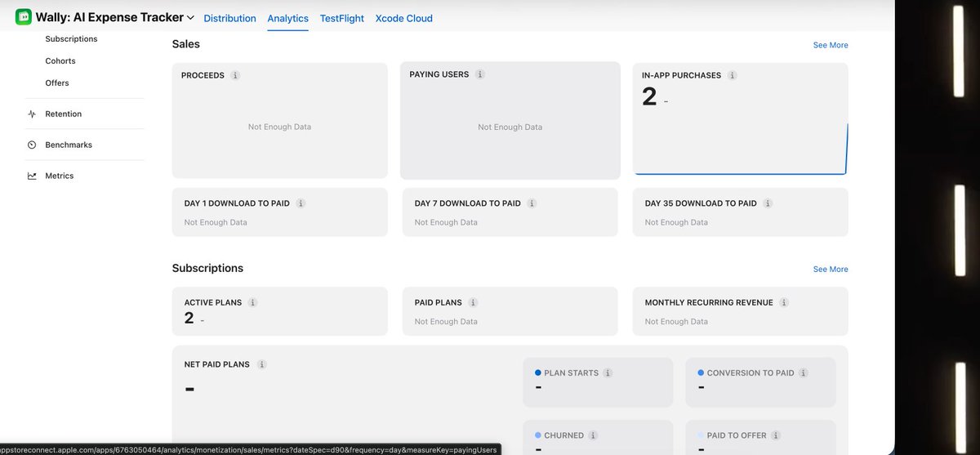Show info for Net Paid Plans
Viewport: 980px width, 455px height.
261,364
